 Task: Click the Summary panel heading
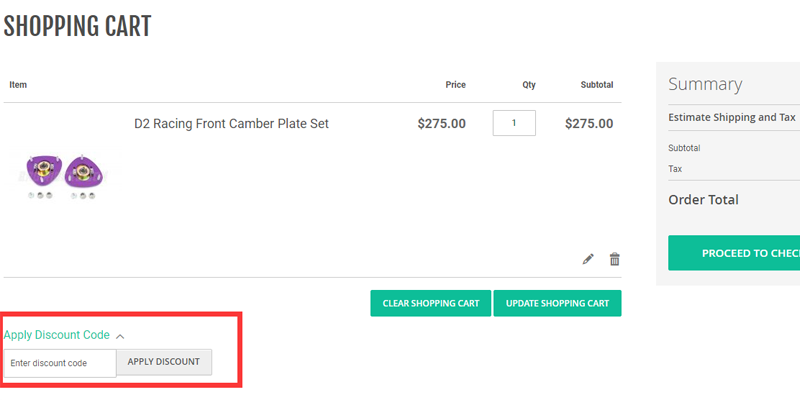coord(705,85)
